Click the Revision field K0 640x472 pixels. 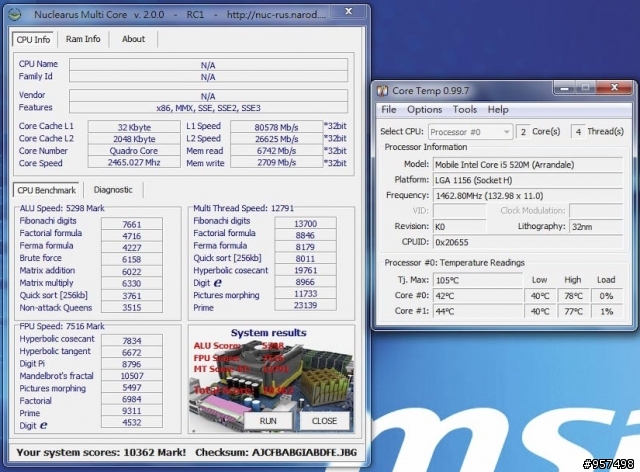tap(460, 227)
